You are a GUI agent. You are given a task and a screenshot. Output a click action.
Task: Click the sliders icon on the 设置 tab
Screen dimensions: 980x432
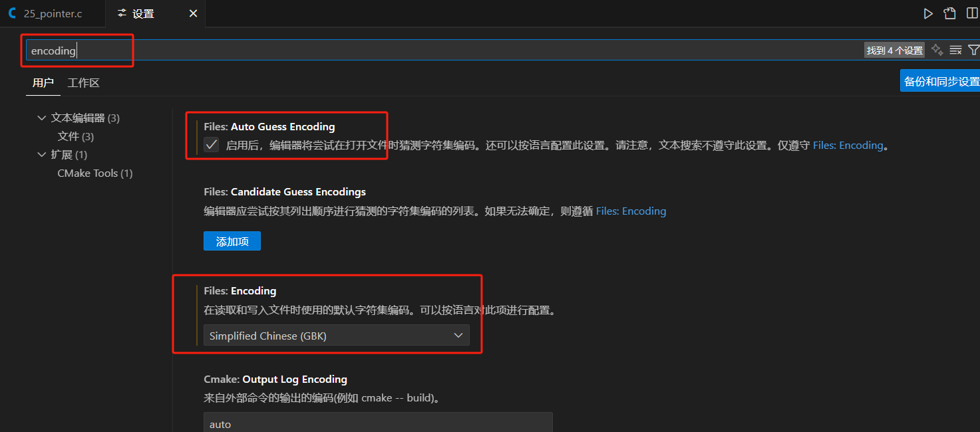coord(123,13)
